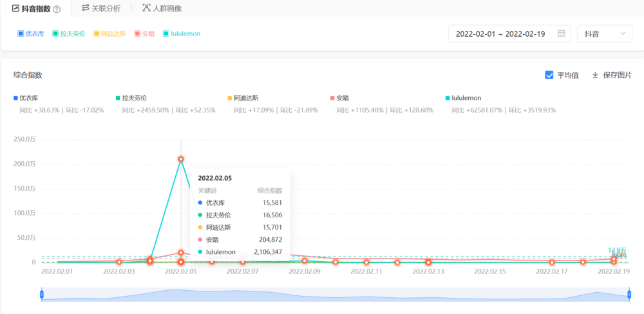The image size is (644, 314).
Task: Click cyan lululemon legend marker above chart
Action: (448, 98)
